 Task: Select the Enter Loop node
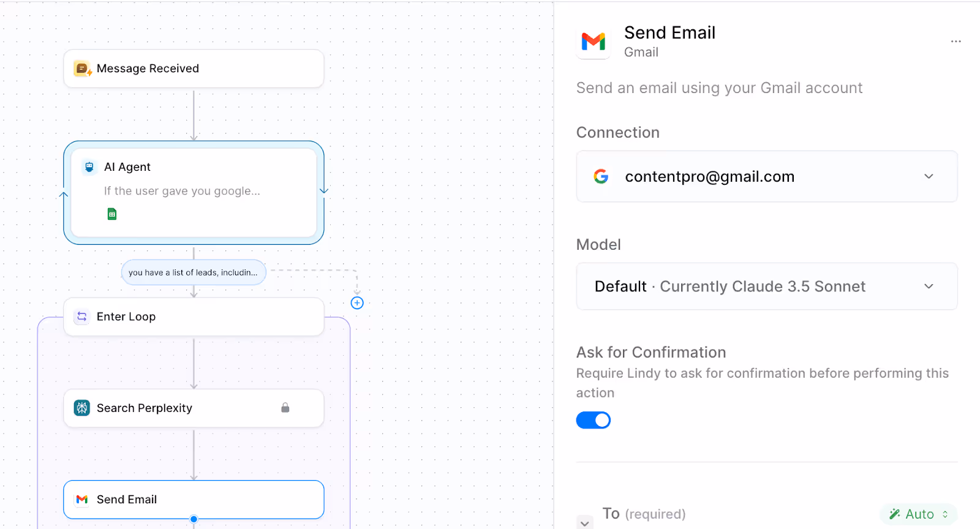point(194,317)
